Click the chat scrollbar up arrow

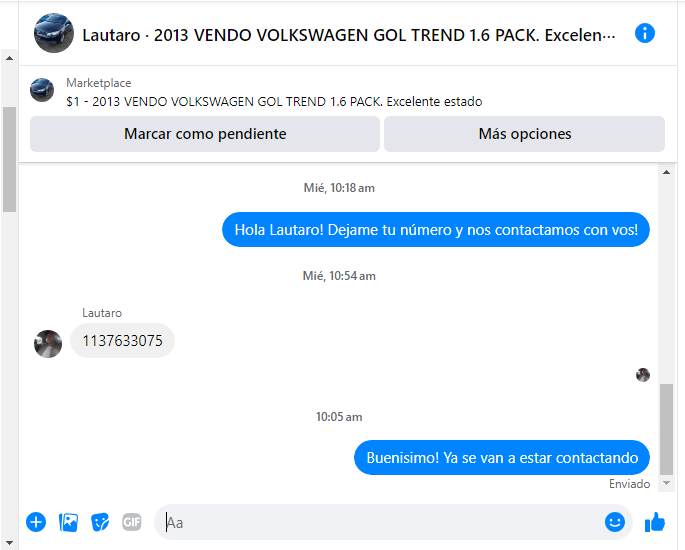[x=666, y=172]
